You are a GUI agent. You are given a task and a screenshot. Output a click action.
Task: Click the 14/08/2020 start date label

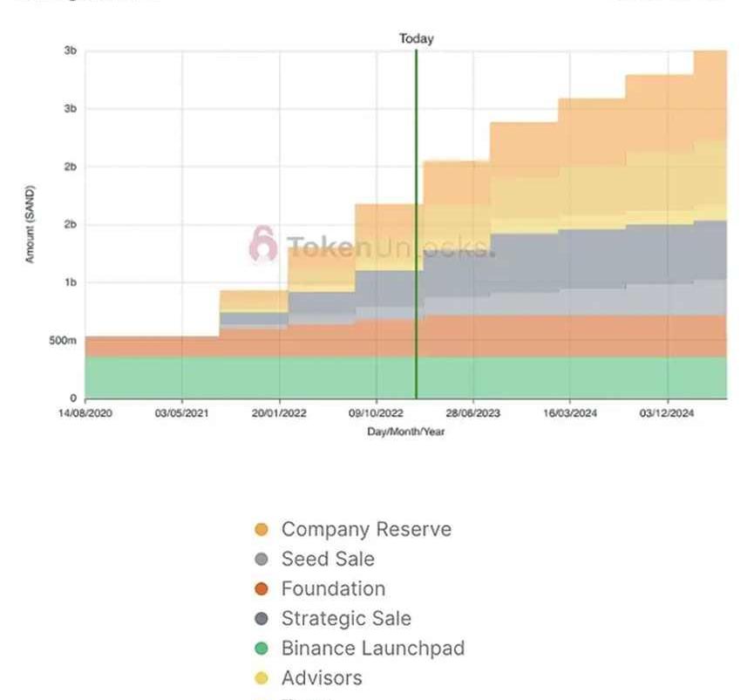click(x=85, y=413)
